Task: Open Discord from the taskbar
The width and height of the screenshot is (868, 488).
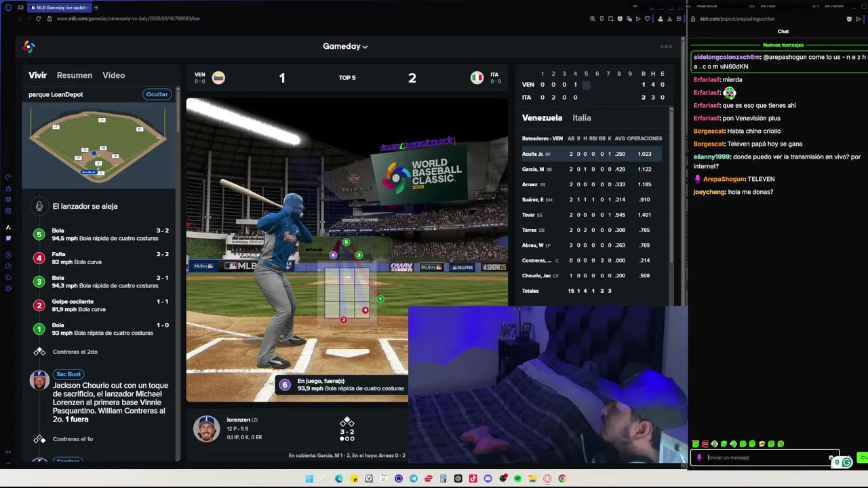Action: (488, 479)
